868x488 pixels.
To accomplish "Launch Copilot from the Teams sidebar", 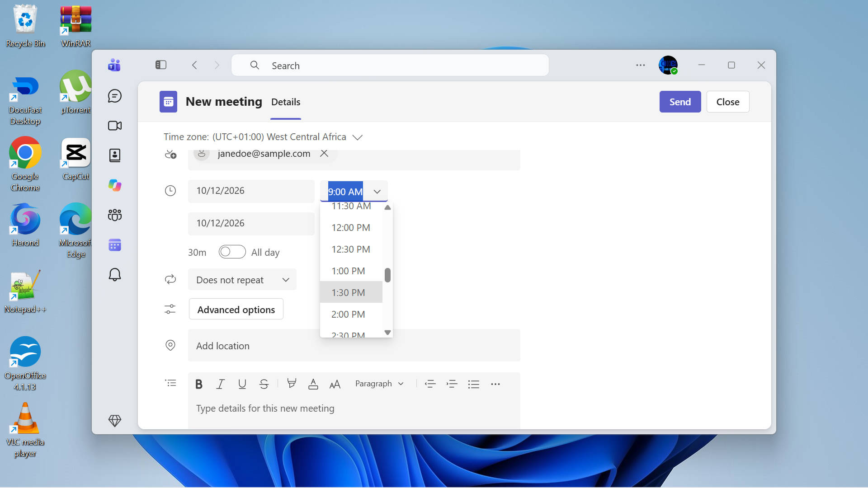I will pyautogui.click(x=115, y=185).
